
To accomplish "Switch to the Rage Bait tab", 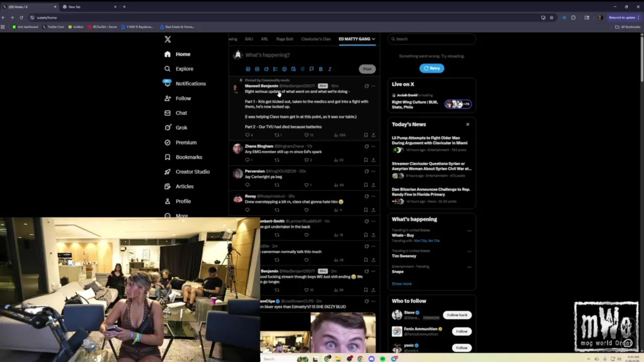I will [285, 39].
